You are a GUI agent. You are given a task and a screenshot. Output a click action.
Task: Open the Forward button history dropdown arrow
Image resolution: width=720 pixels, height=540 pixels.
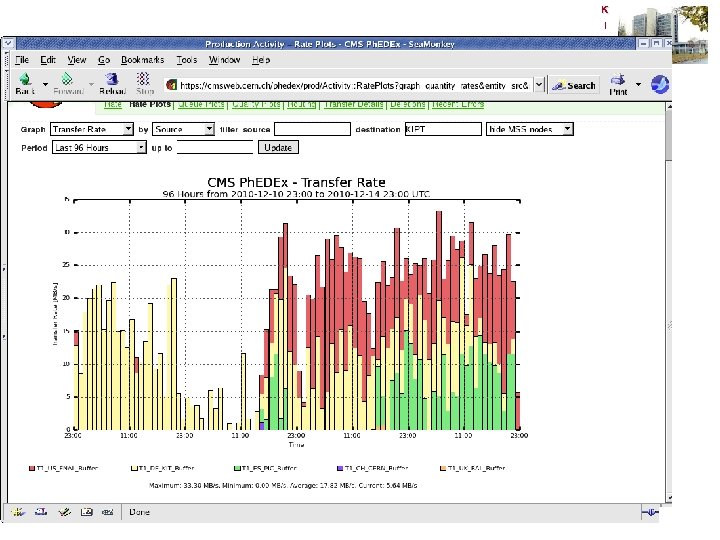click(91, 84)
